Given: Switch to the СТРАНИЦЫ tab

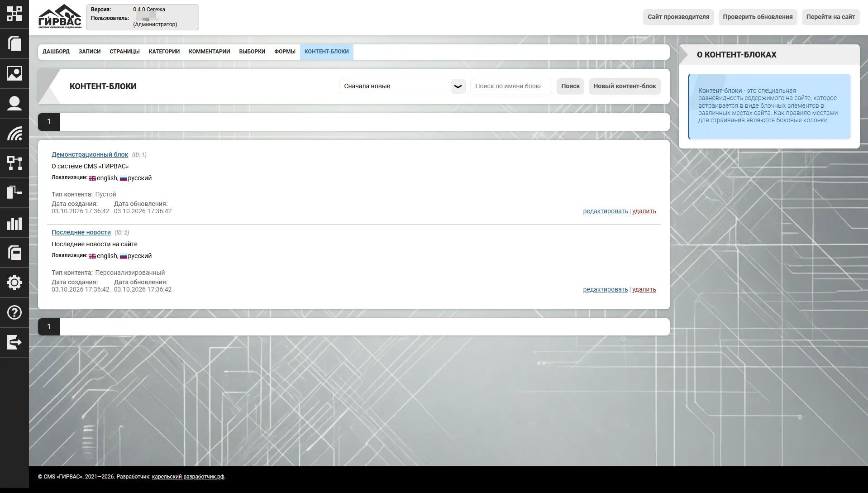Looking at the screenshot, I should (124, 52).
